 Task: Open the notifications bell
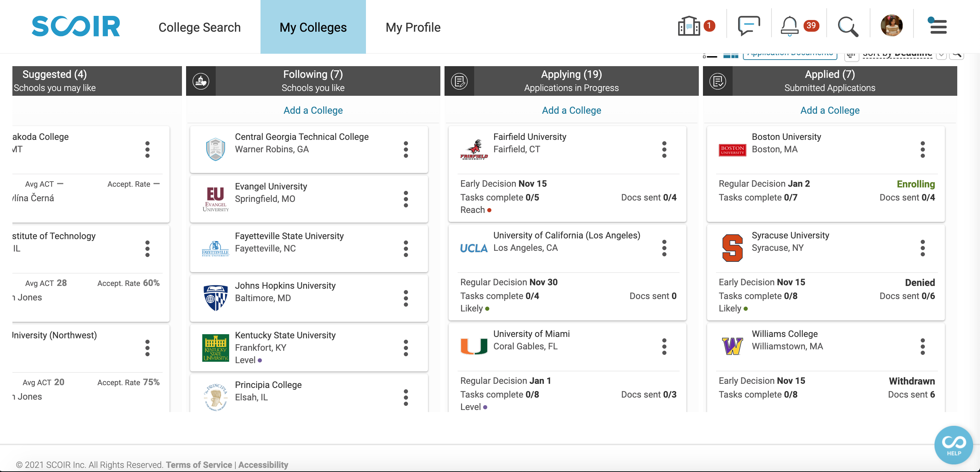pyautogui.click(x=789, y=26)
